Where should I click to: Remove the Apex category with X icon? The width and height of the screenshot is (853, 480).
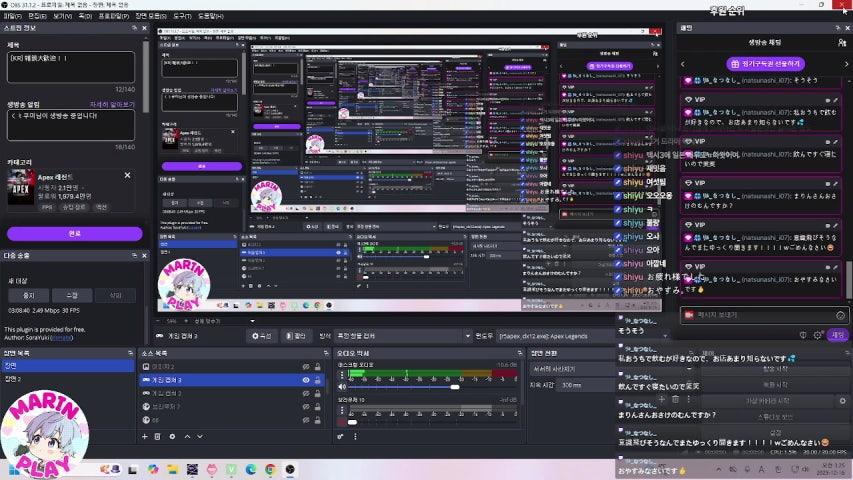tap(127, 175)
